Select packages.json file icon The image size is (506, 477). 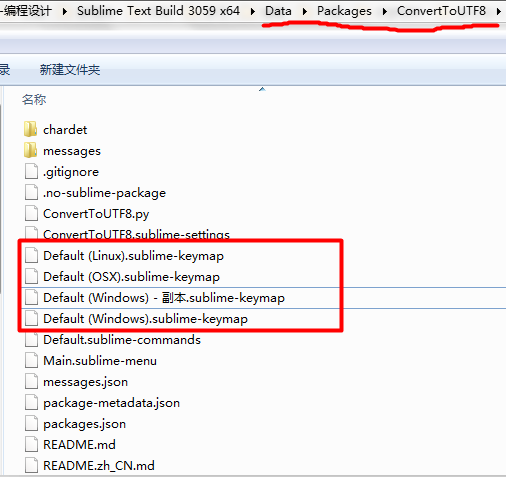[31, 423]
